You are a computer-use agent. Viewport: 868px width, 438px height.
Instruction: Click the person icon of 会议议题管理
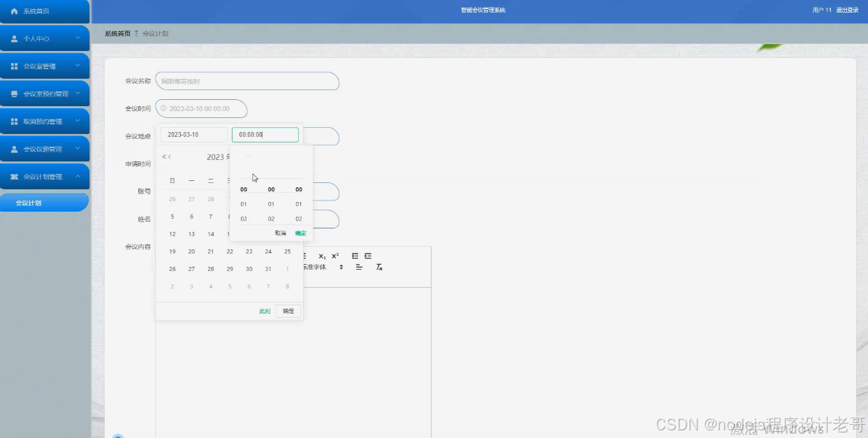pos(14,149)
